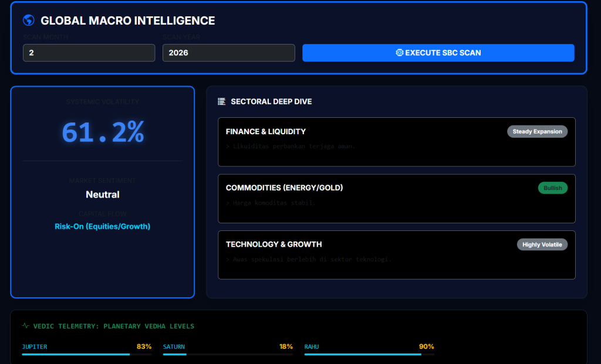Click the Highly Volatile badge
This screenshot has height=364, width=601.
point(542,244)
